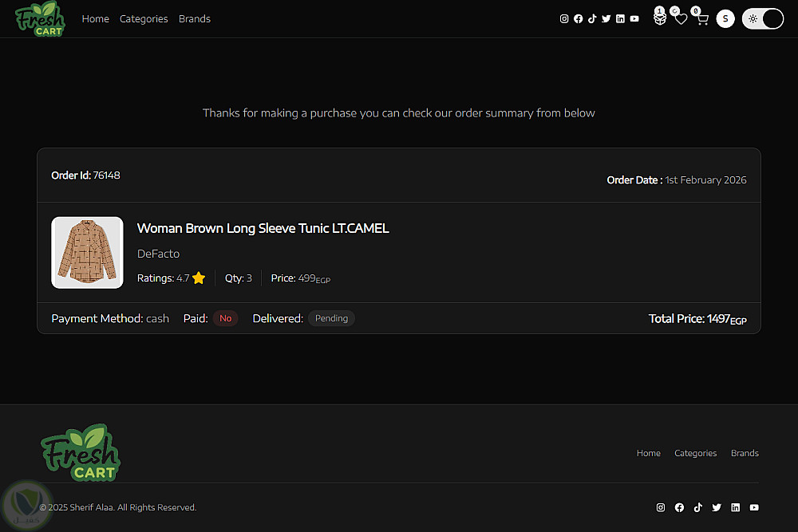Click the TikTok icon in the header

pos(592,19)
